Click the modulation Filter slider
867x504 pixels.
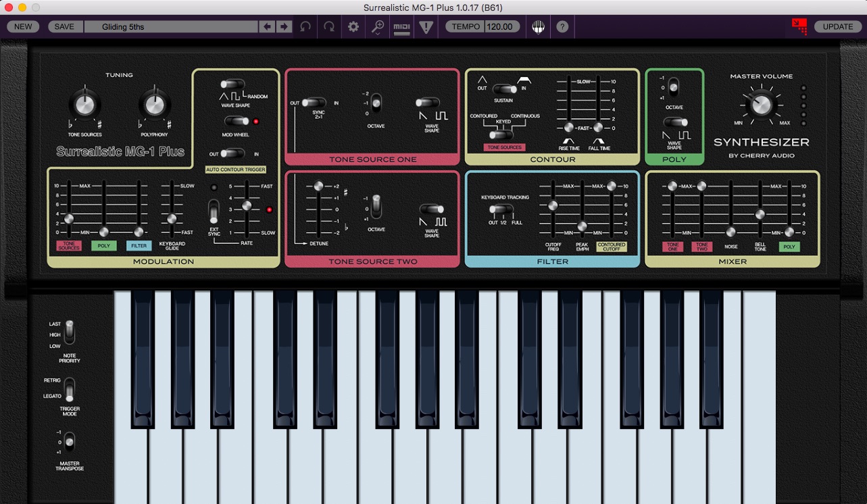tap(139, 232)
